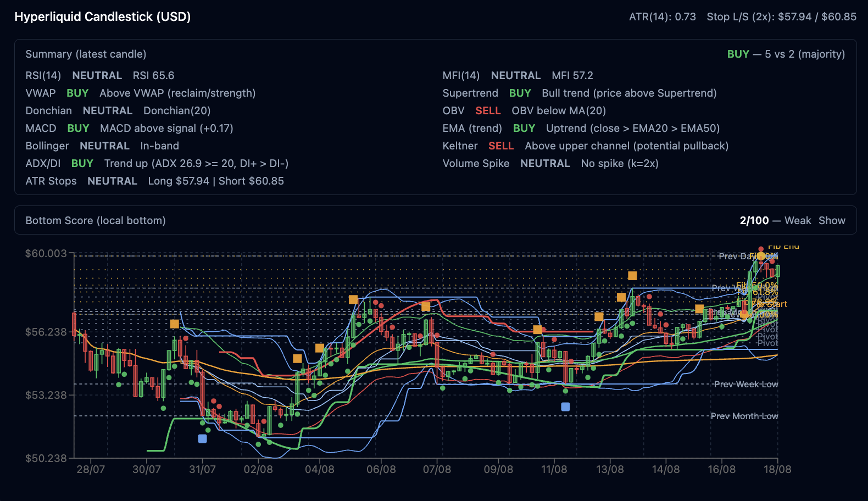Select the BUY signal in the MACD row
The height and width of the screenshot is (501, 868).
click(78, 128)
